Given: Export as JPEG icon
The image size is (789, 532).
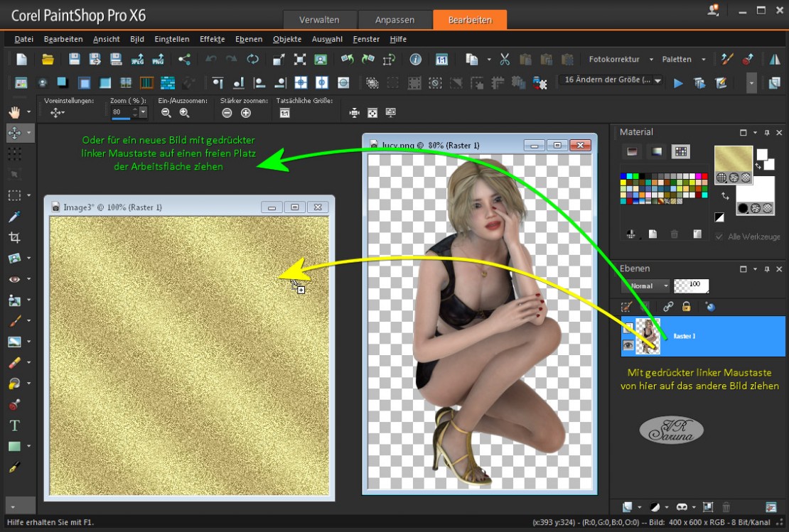Looking at the screenshot, I should point(137,60).
